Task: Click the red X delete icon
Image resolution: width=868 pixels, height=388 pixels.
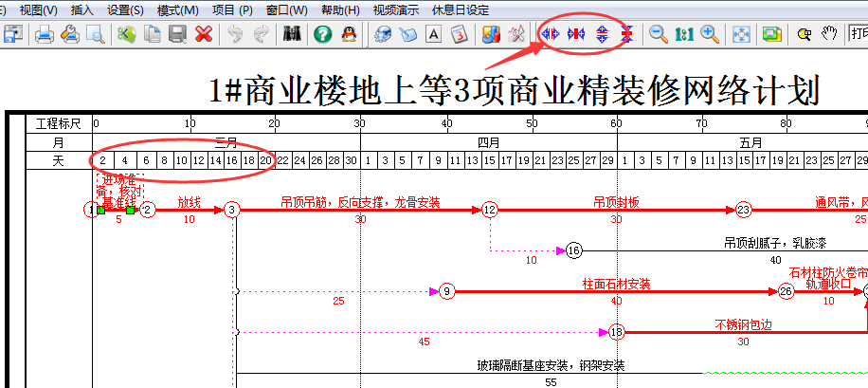Action: click(203, 35)
